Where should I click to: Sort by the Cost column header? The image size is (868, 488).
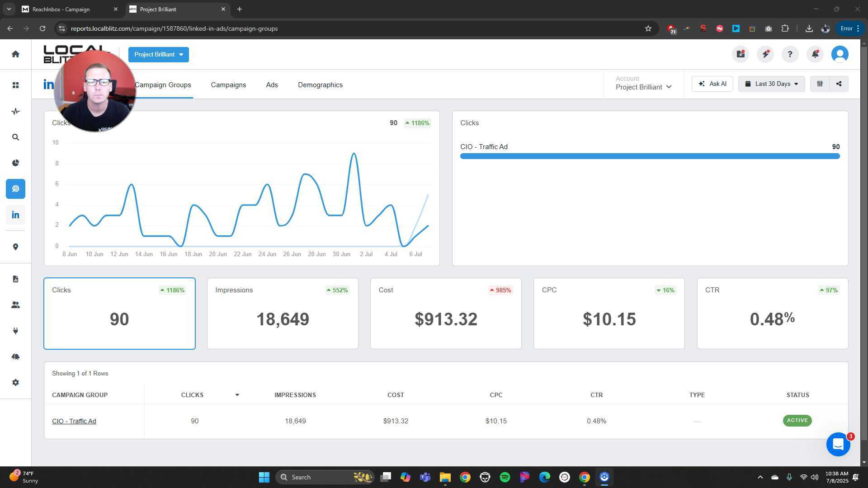coord(396,395)
